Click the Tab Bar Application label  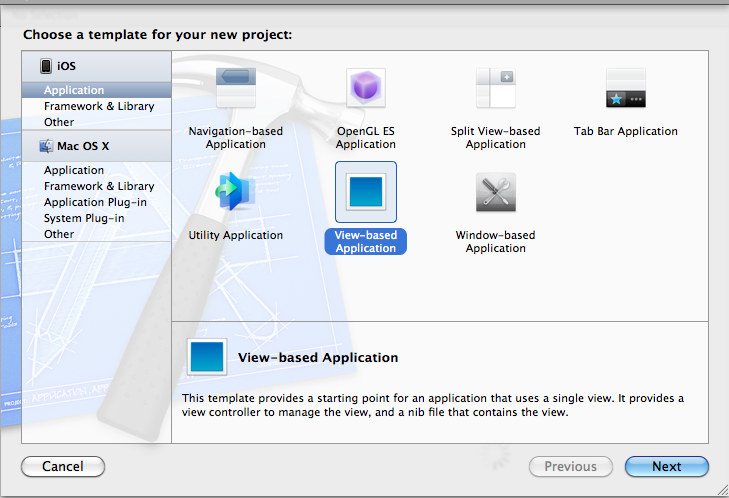(x=626, y=131)
